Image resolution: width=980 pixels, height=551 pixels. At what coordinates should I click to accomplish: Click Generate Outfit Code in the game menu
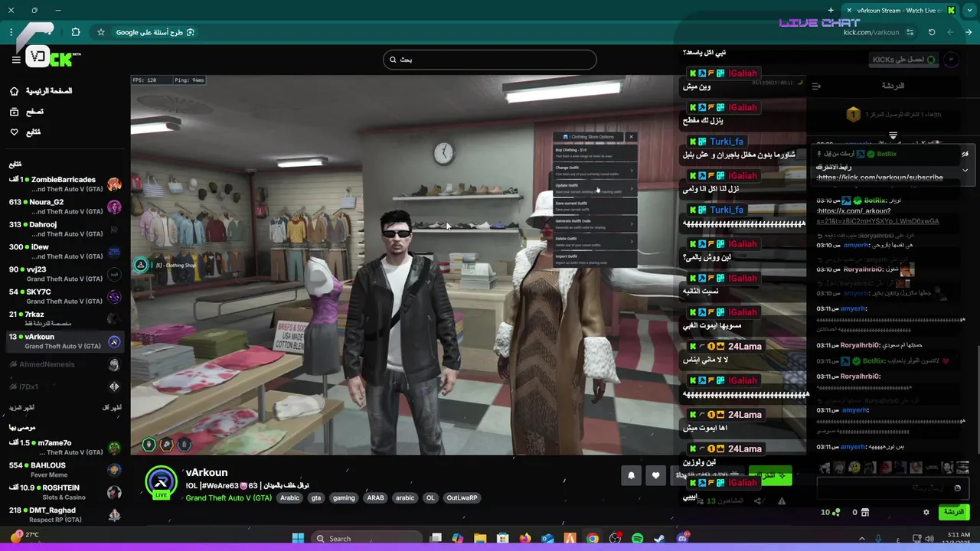point(594,223)
